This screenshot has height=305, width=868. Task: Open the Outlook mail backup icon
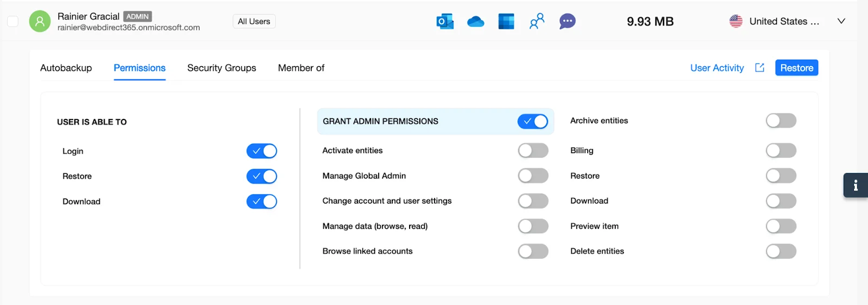pos(445,22)
